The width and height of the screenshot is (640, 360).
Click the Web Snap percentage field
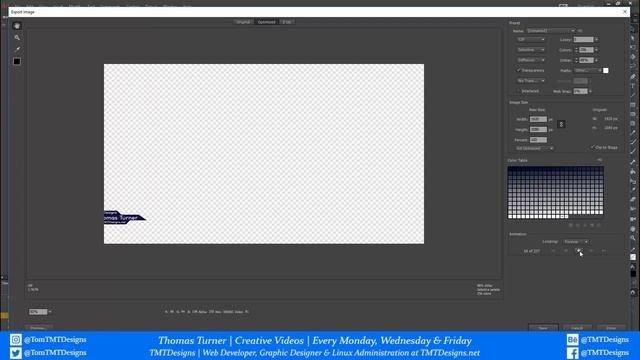[580, 91]
